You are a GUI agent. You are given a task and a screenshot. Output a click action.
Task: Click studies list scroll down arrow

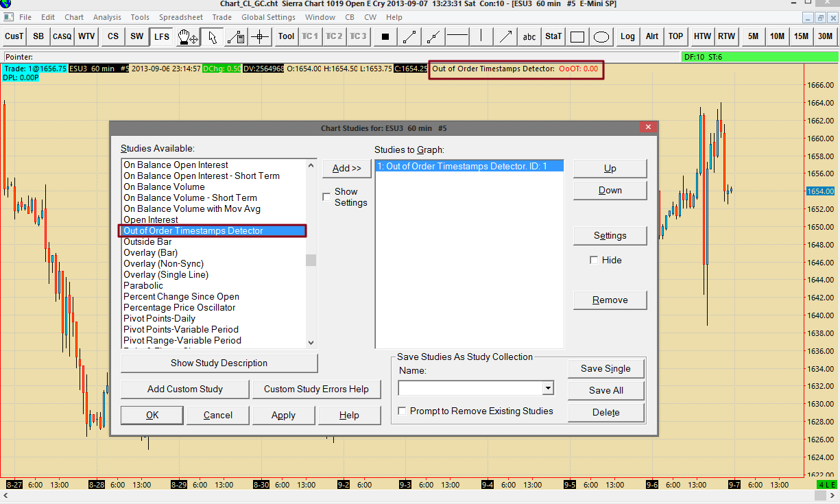pos(311,342)
